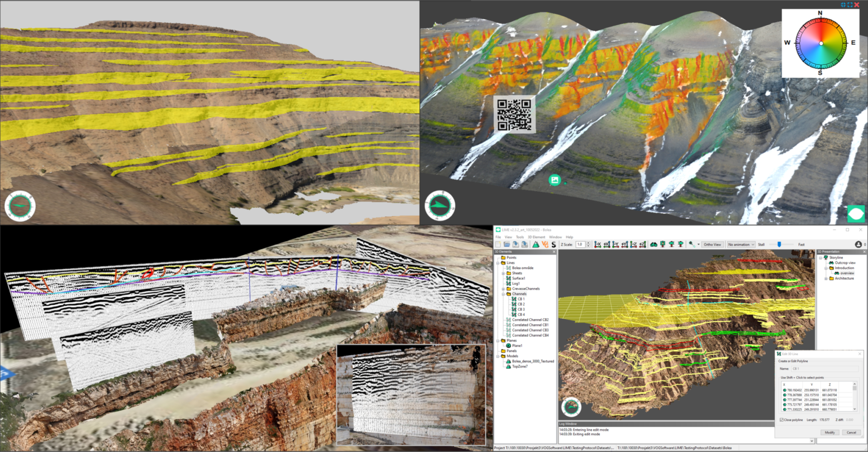Click compass widget in LIME 3D viewport

click(571, 407)
